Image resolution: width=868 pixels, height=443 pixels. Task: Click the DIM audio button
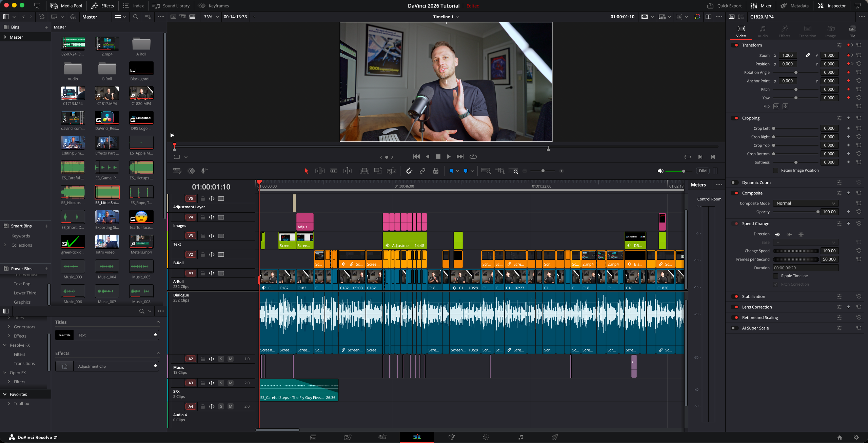[x=703, y=171]
